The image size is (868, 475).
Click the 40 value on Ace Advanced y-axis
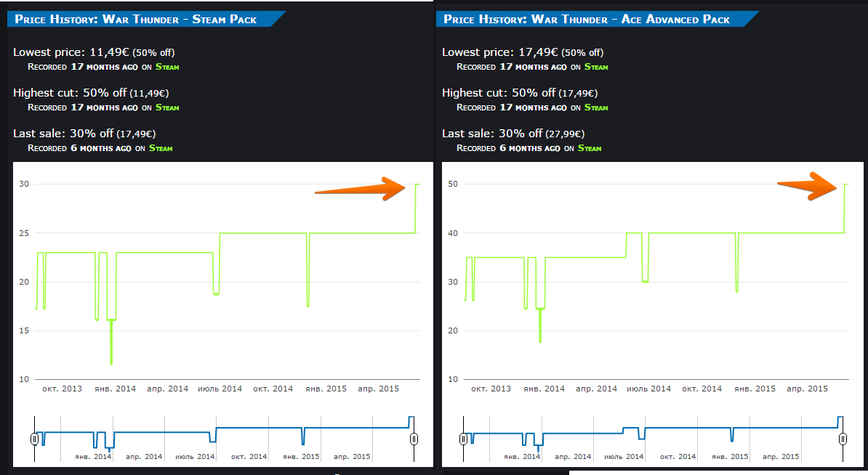(x=453, y=233)
